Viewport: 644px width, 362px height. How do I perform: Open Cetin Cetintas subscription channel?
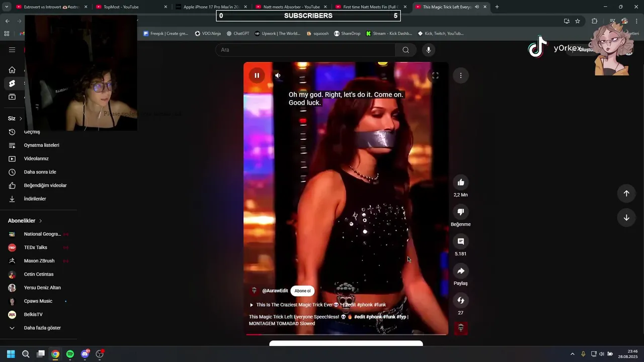(x=38, y=274)
